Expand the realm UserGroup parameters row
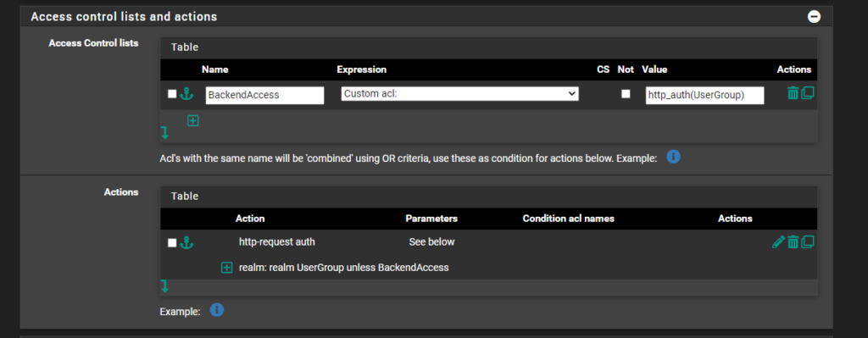This screenshot has height=338, width=868. pos(226,268)
